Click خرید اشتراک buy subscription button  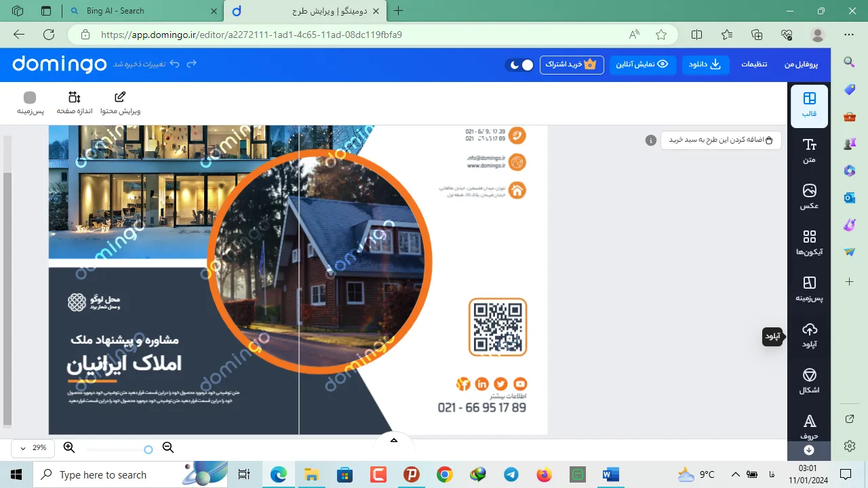point(572,64)
